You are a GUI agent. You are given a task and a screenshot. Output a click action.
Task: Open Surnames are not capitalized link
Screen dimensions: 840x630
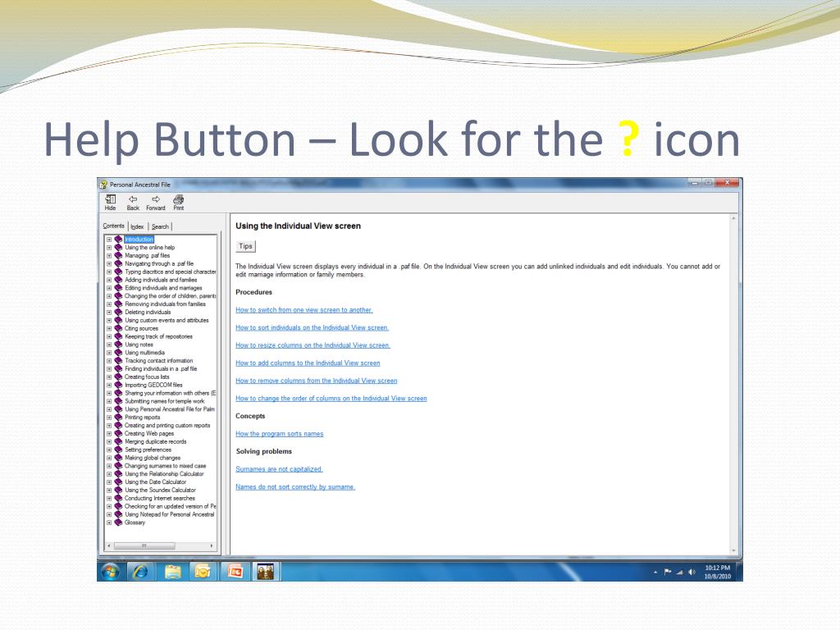pyautogui.click(x=279, y=468)
